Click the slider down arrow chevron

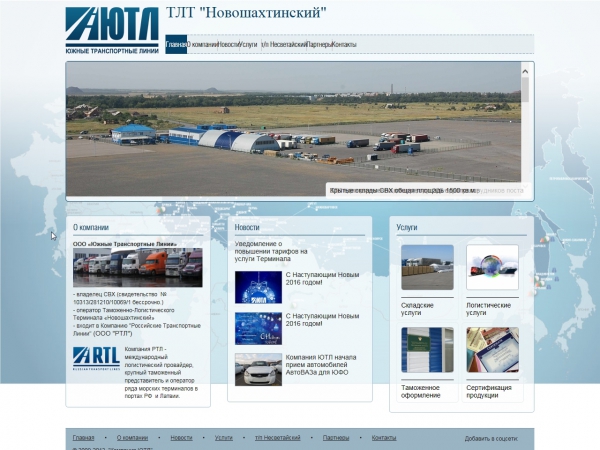coord(525,187)
